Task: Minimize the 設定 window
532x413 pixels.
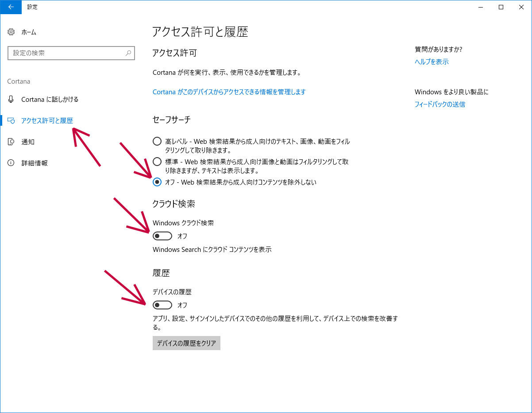Action: click(x=481, y=7)
